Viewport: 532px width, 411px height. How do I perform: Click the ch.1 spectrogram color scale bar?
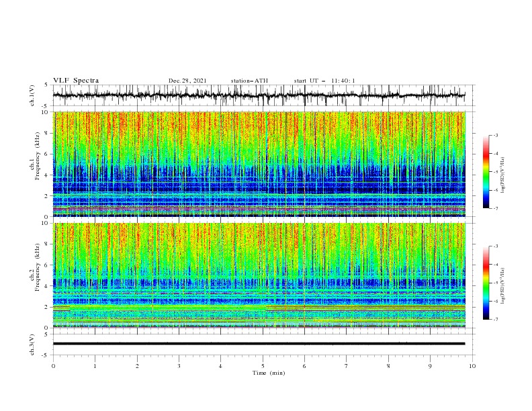[486, 172]
